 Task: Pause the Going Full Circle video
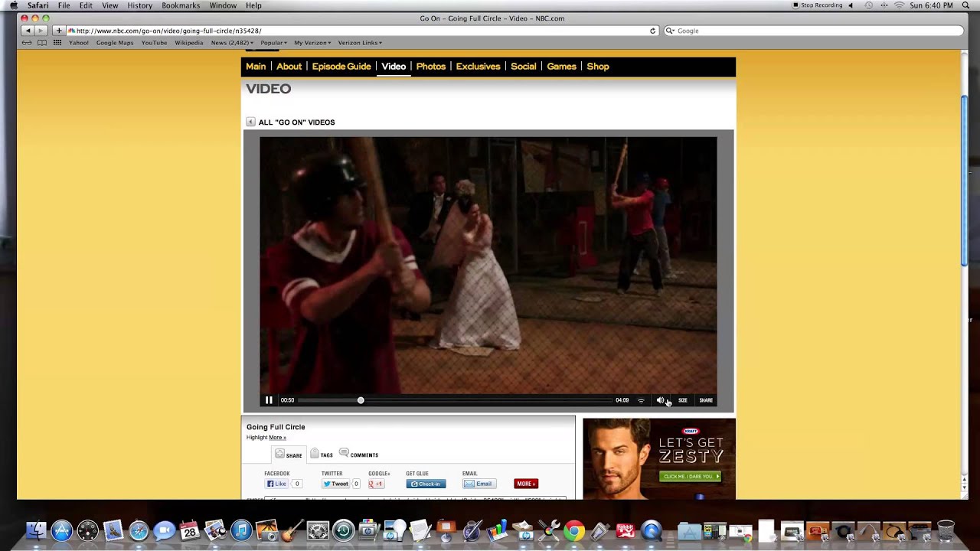click(x=269, y=400)
